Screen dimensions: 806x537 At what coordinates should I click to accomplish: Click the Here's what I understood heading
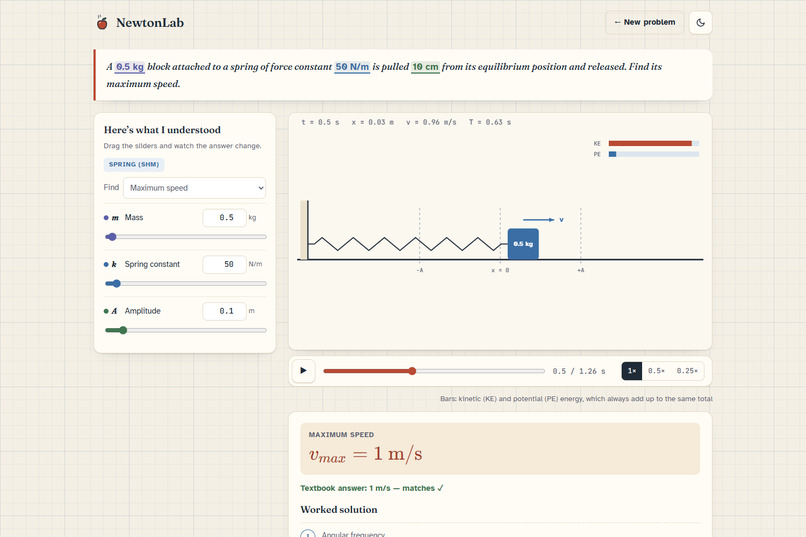(162, 130)
